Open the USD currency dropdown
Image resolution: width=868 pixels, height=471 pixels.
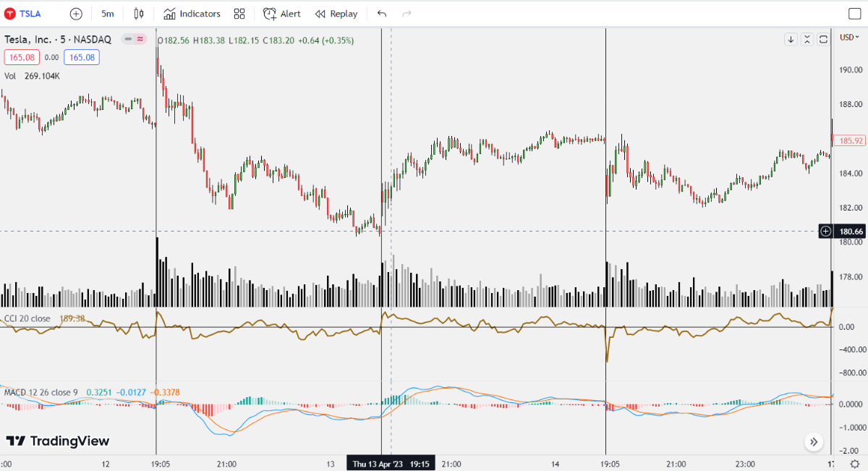[x=848, y=37]
